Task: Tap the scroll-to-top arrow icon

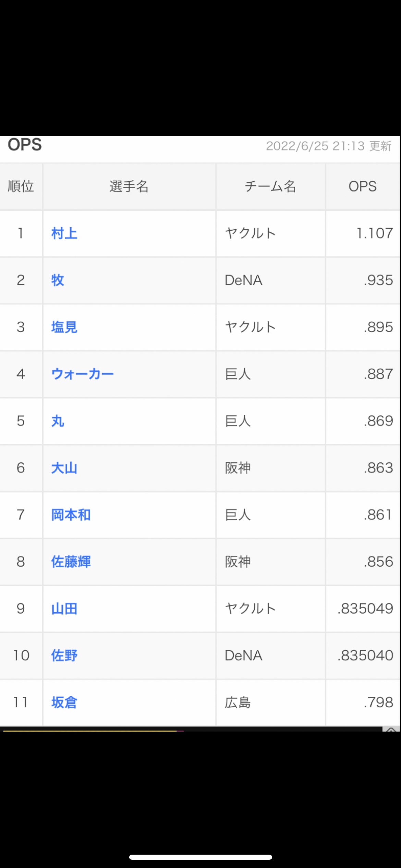Action: [x=391, y=729]
